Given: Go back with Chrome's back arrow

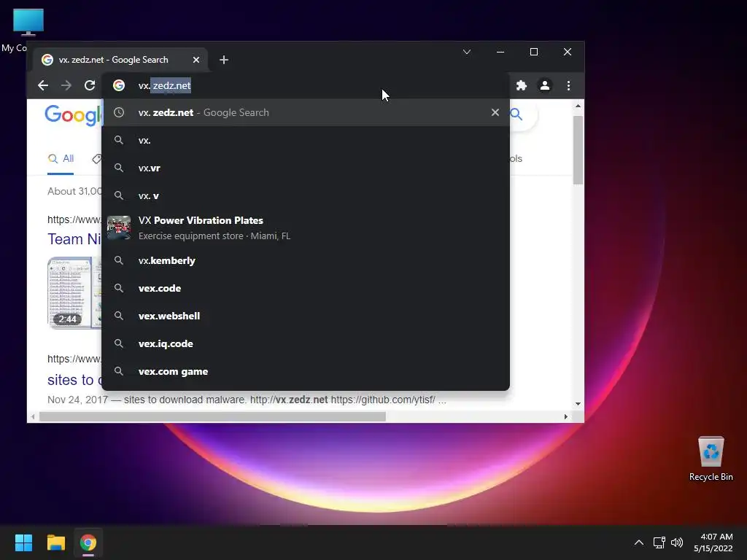Looking at the screenshot, I should [43, 85].
